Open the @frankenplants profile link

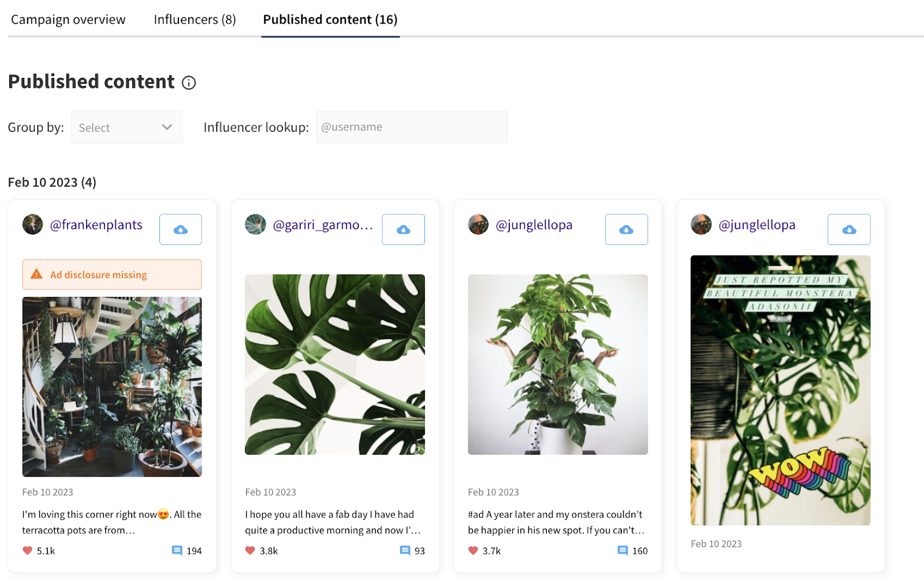[x=96, y=225]
